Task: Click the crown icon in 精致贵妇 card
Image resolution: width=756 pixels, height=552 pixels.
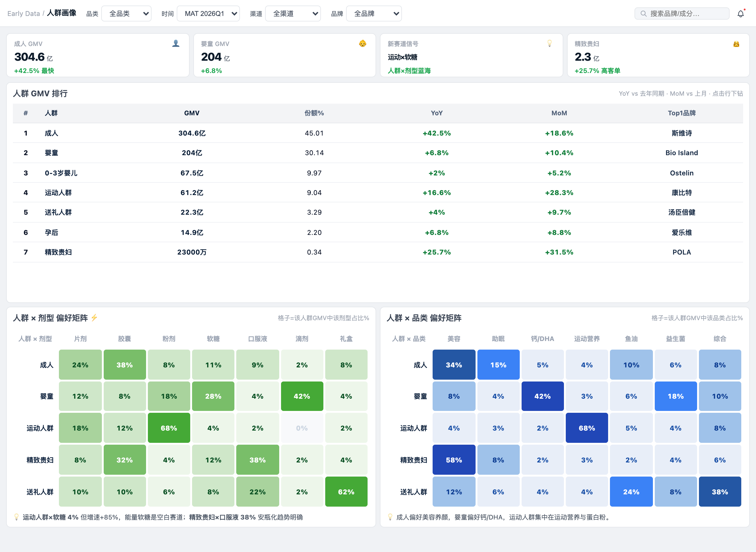Action: point(736,44)
